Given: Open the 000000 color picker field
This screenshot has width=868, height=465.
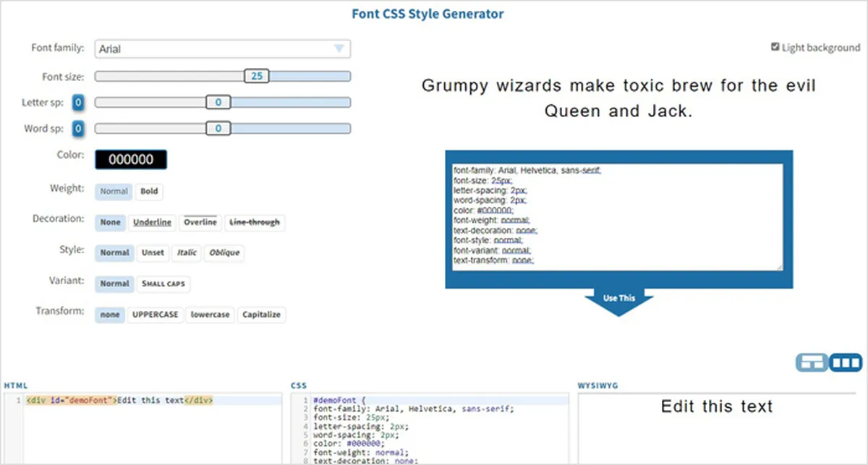Looking at the screenshot, I should click(x=131, y=160).
